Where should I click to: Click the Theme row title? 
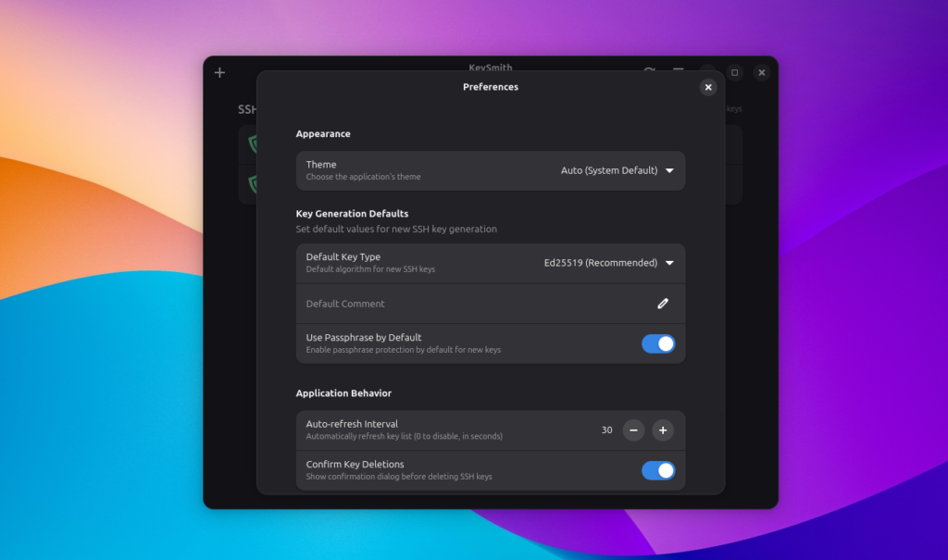coord(321,165)
